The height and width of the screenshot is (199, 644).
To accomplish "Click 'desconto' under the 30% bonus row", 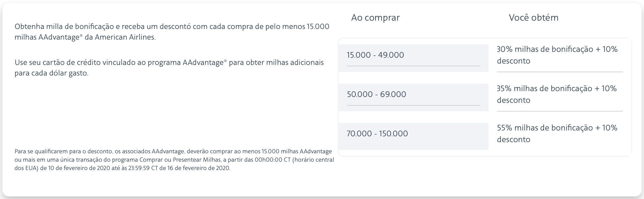I will pyautogui.click(x=513, y=61).
